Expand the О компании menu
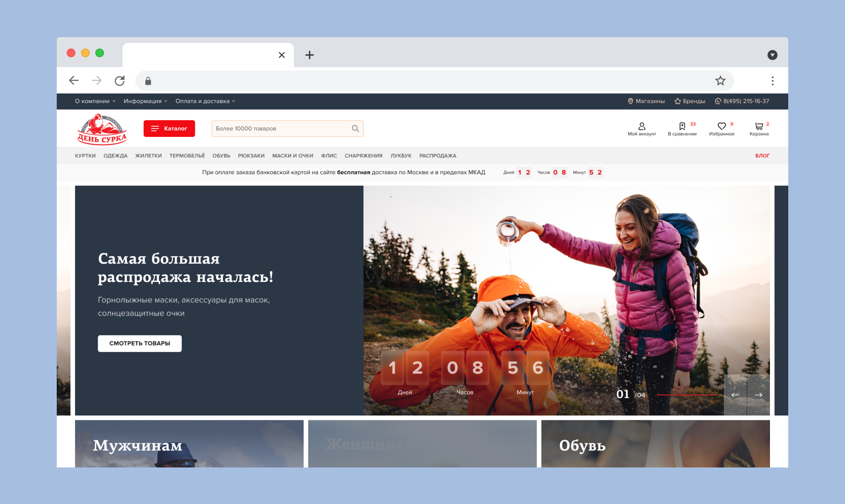Image resolution: width=845 pixels, height=504 pixels. [95, 101]
